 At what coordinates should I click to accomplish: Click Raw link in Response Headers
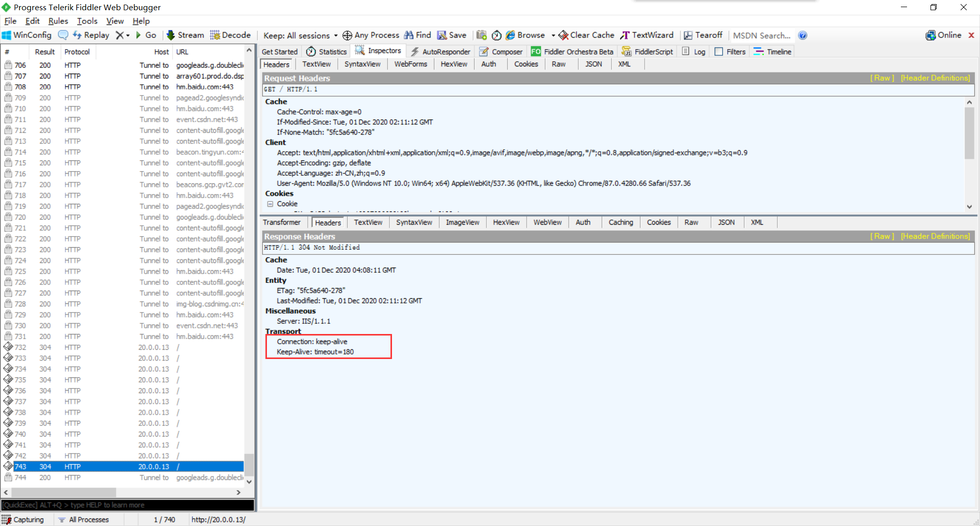[x=883, y=236]
